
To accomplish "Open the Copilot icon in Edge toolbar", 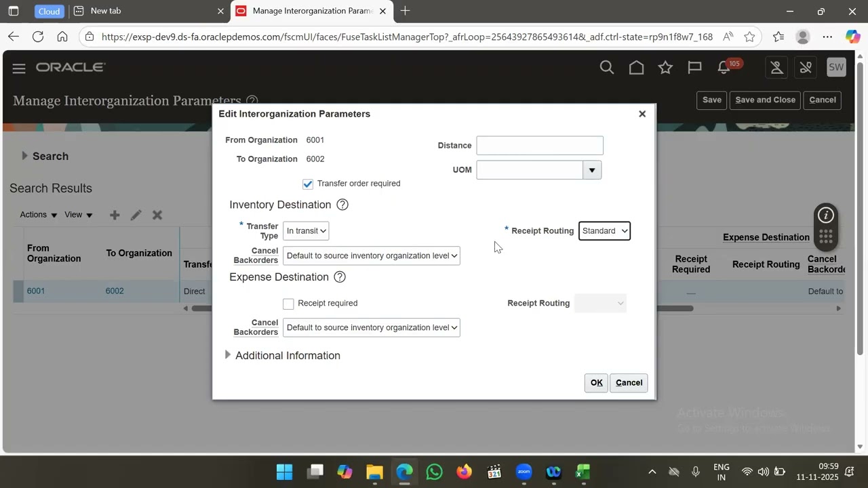I will pos(852,37).
